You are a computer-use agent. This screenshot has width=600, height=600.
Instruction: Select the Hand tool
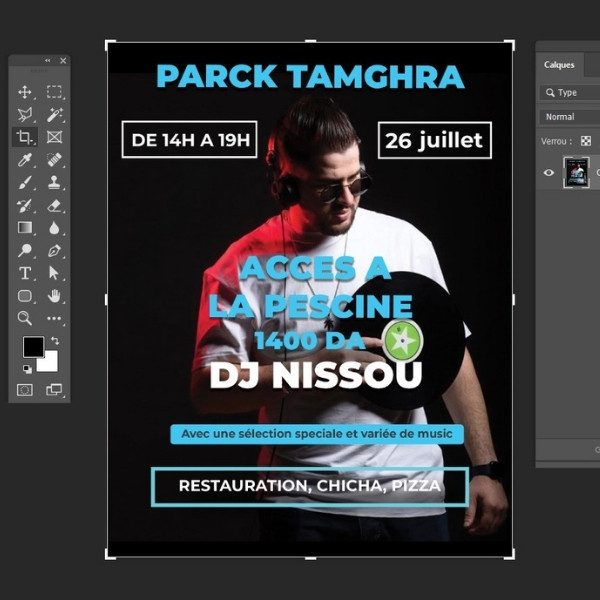pos(54,296)
